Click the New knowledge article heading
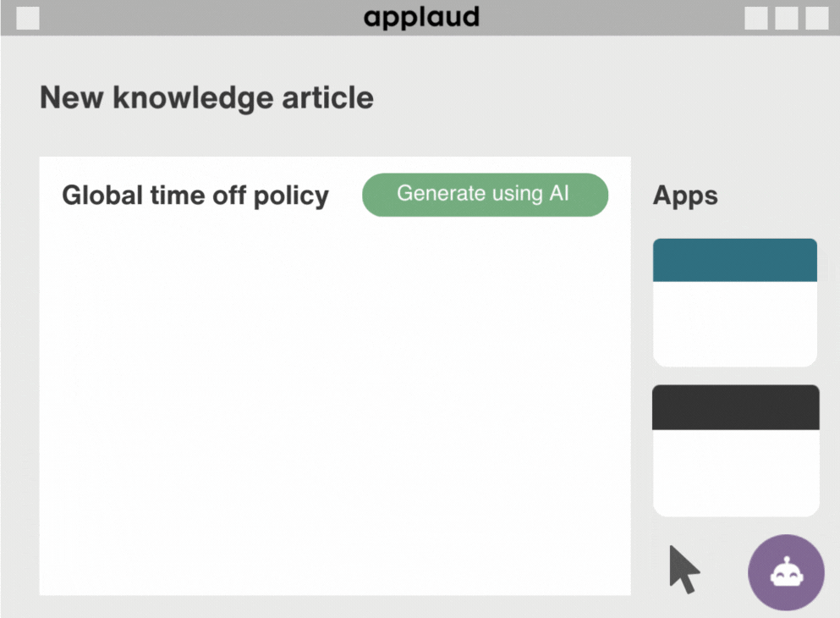Image resolution: width=840 pixels, height=618 pixels. point(206,98)
